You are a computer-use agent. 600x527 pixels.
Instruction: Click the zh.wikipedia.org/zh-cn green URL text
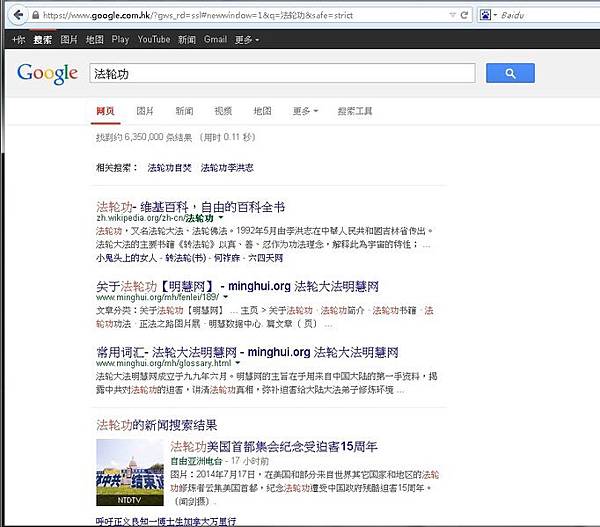pyautogui.click(x=155, y=218)
